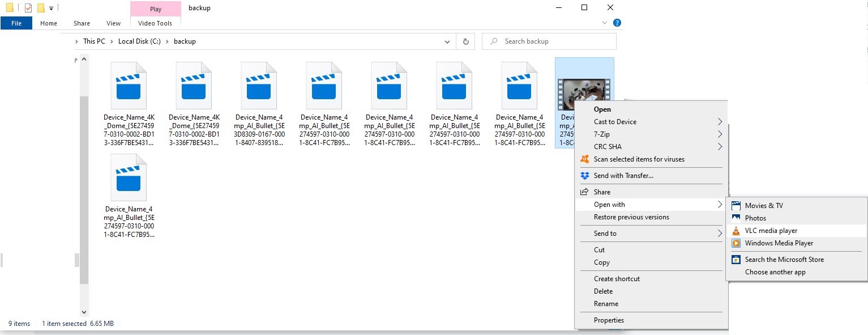Open the address bar history dropdown
Viewport: 868px width, 335px height.
[x=447, y=41]
